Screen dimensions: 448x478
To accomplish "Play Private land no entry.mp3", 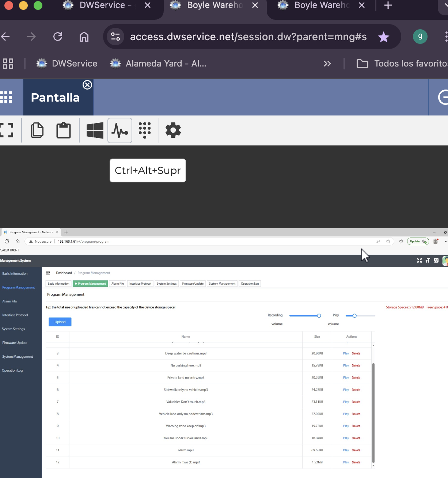I will [346, 378].
